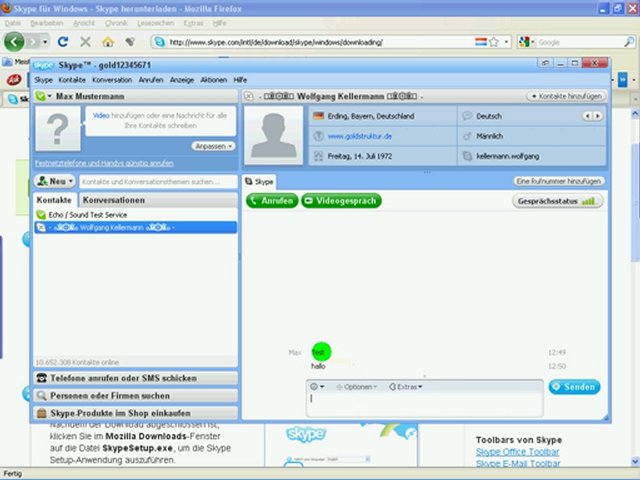Open the Anpassen dropdown
The height and width of the screenshot is (480, 640).
tap(214, 146)
